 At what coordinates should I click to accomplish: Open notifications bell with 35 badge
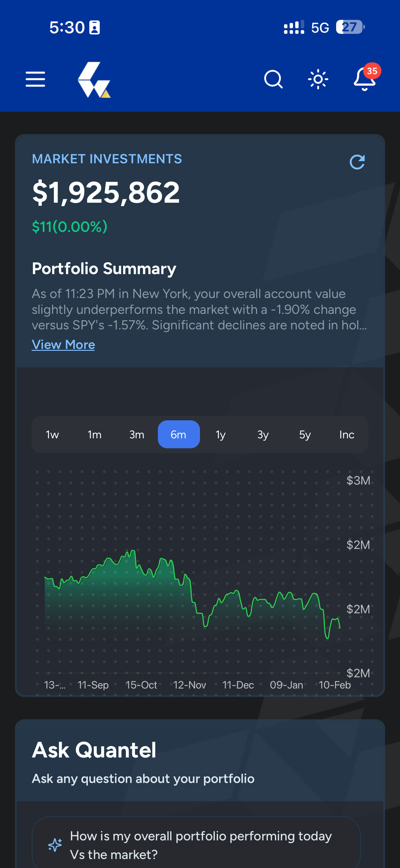(365, 79)
